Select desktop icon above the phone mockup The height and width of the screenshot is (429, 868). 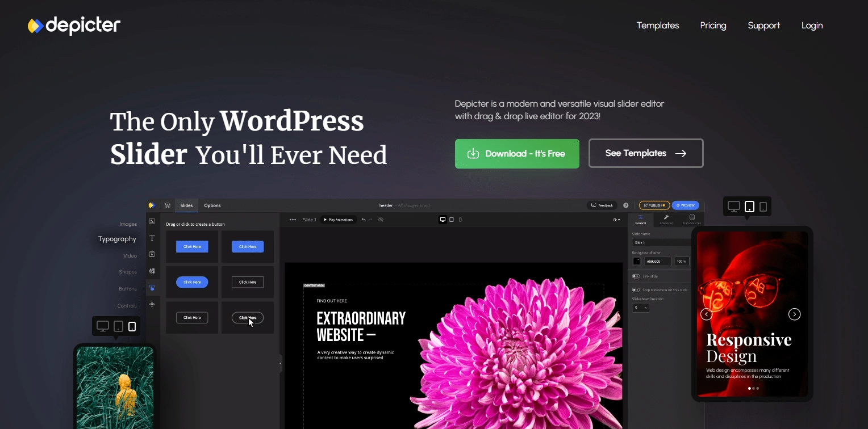coord(103,326)
